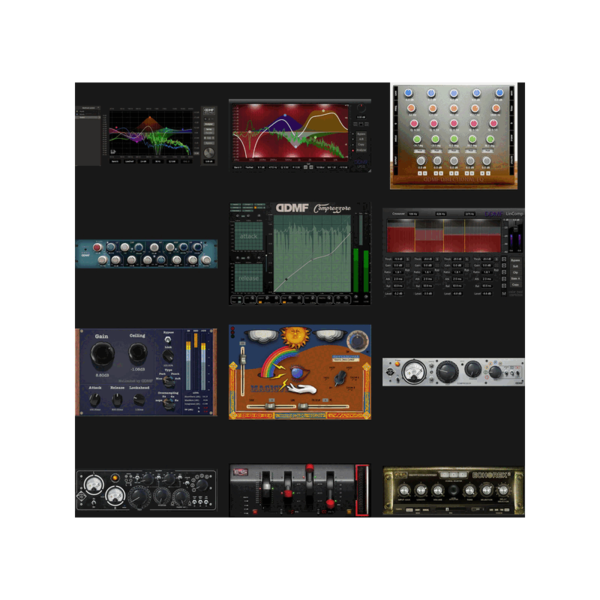Viewport: 600px width, 600px height.
Task: Click the first grey knob in DirectionalEQ's bottom row
Action: tap(421, 161)
